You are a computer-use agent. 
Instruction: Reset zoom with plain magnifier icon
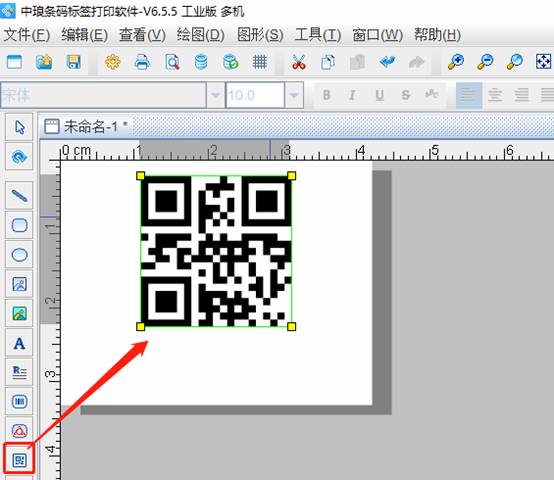pyautogui.click(x=515, y=62)
